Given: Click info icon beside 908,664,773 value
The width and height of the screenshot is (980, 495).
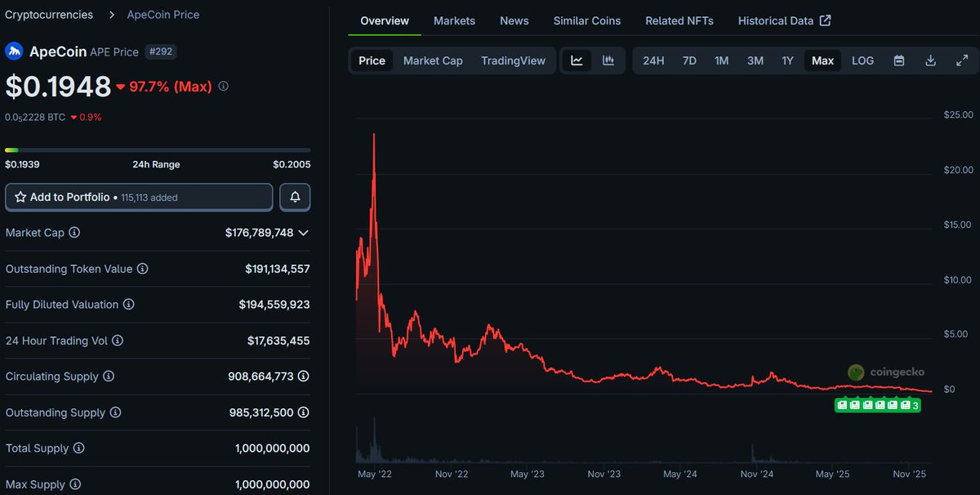Looking at the screenshot, I should [x=303, y=377].
